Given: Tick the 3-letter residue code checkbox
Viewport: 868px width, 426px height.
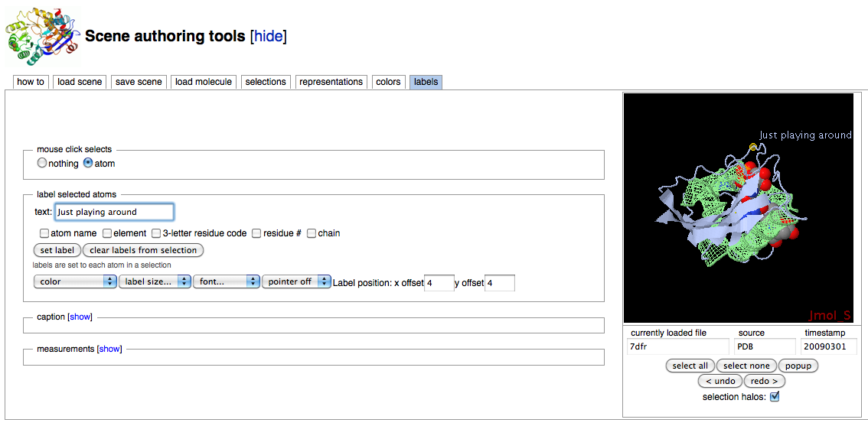Looking at the screenshot, I should tap(156, 233).
